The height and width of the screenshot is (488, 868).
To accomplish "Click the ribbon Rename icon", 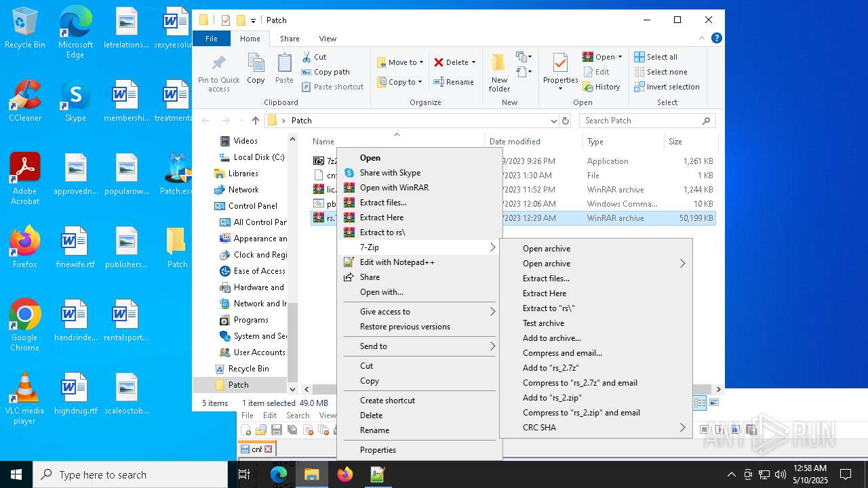I will pyautogui.click(x=439, y=82).
